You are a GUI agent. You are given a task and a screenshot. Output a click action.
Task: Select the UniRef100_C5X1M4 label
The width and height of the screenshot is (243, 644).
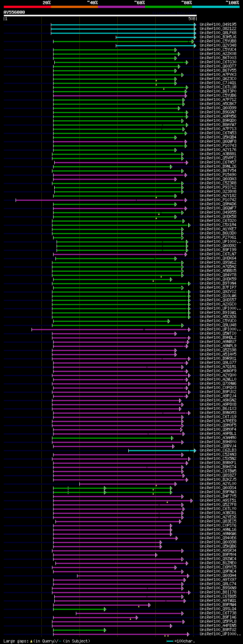(x=218, y=225)
